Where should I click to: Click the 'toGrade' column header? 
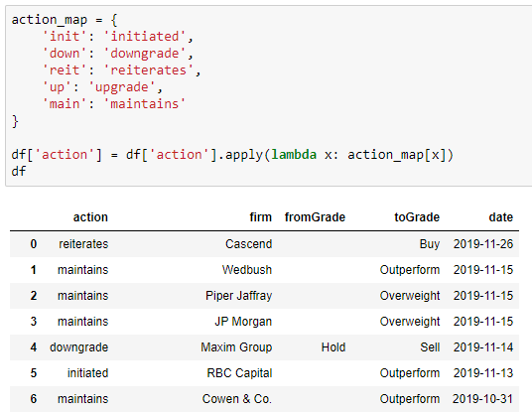[417, 217]
